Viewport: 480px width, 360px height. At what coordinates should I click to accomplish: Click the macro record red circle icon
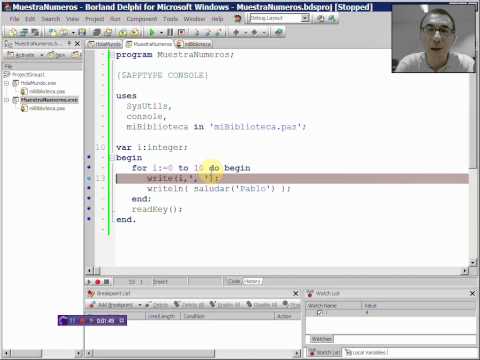tap(98, 282)
